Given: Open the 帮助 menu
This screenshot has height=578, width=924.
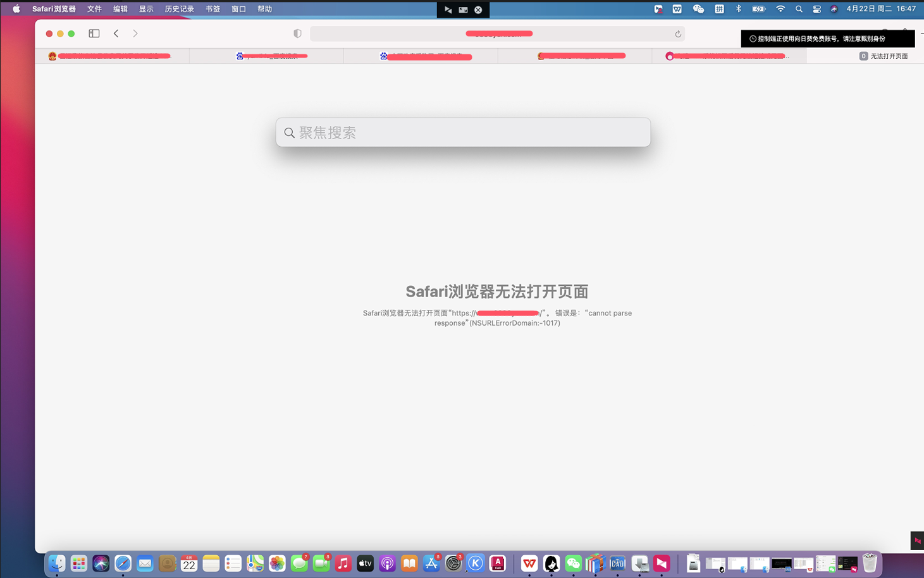Looking at the screenshot, I should [x=264, y=9].
